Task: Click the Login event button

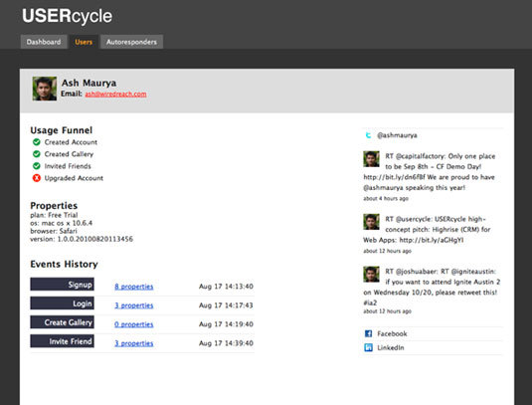Action: click(62, 304)
